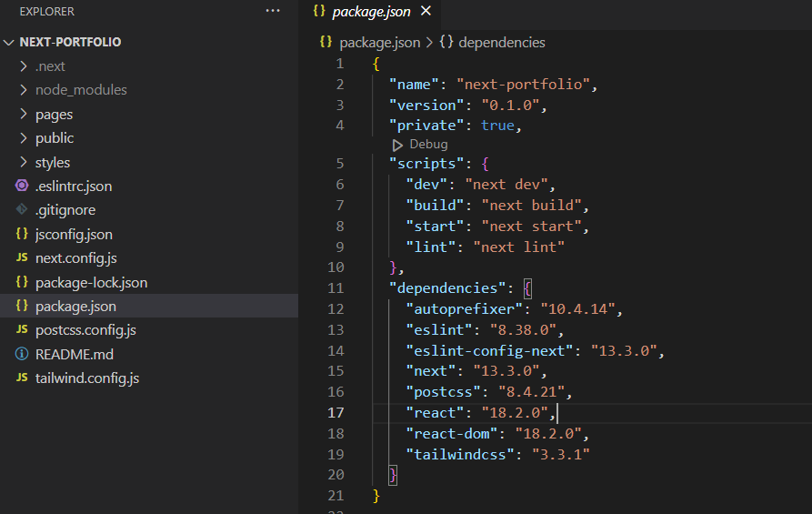Click the JS icon beside postcss.config.js
The image size is (812, 514).
(22, 329)
